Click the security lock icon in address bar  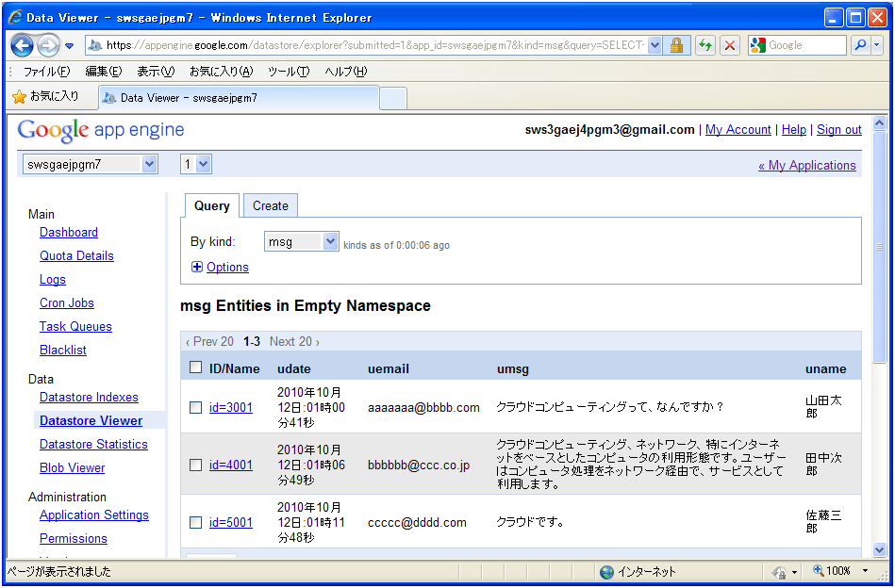tap(676, 45)
